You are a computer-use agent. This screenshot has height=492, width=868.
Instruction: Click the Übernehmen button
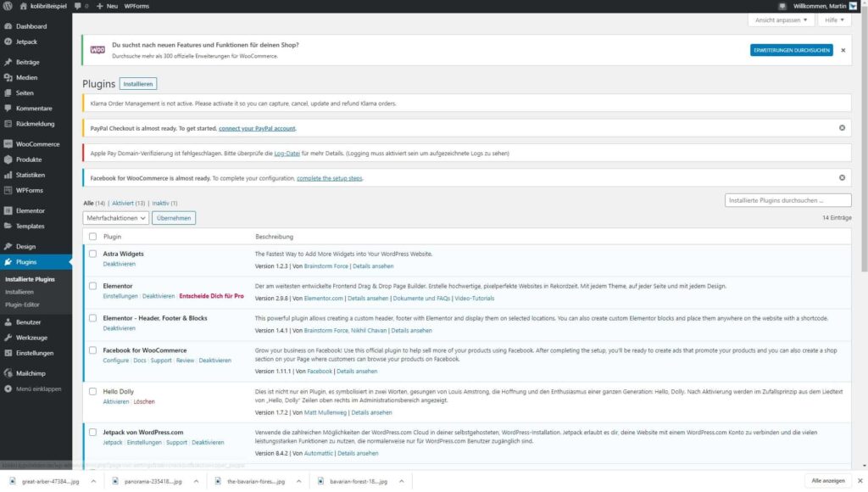point(174,218)
